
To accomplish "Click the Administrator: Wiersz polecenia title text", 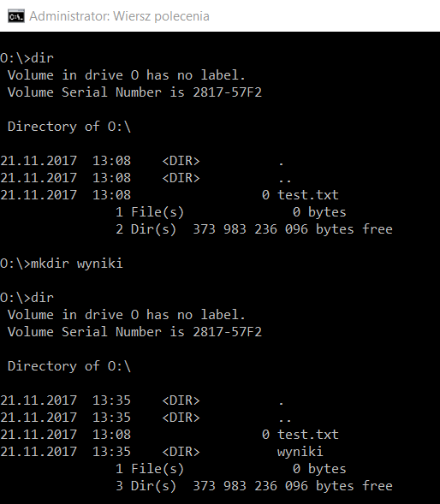I will click(119, 16).
